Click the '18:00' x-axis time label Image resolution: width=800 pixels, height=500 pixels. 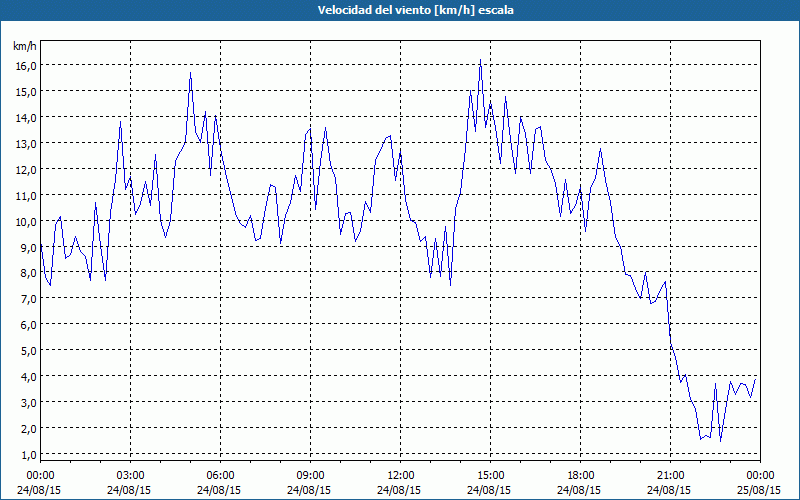tap(581, 476)
